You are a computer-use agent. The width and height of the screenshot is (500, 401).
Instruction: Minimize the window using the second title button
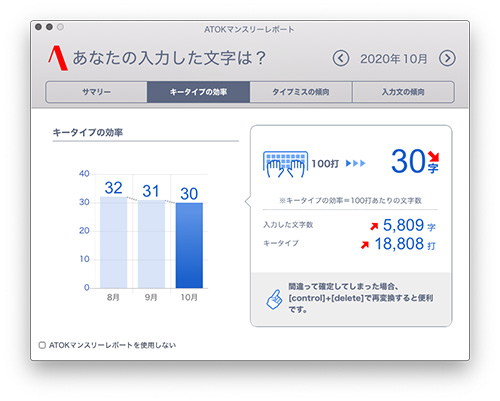pyautogui.click(x=49, y=27)
